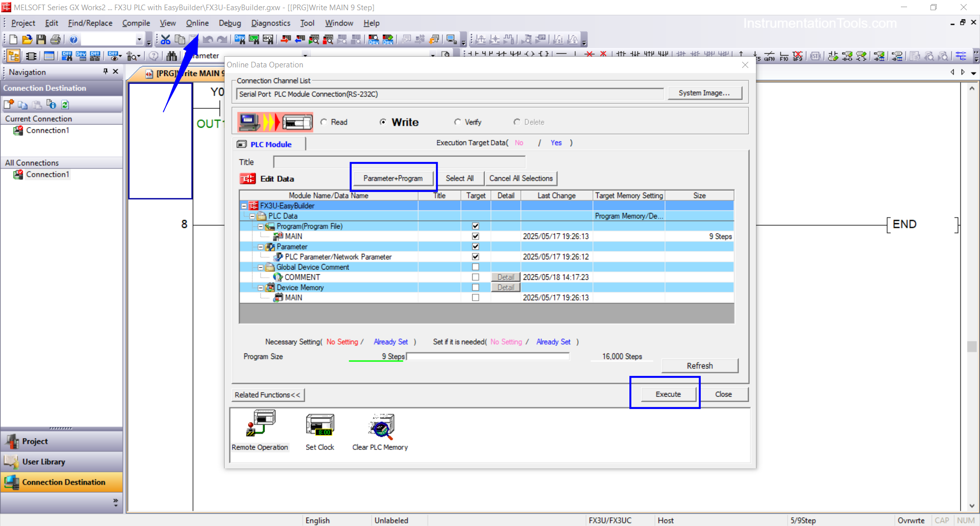
Task: Collapse the Device Memory tree node
Action: [x=260, y=288]
